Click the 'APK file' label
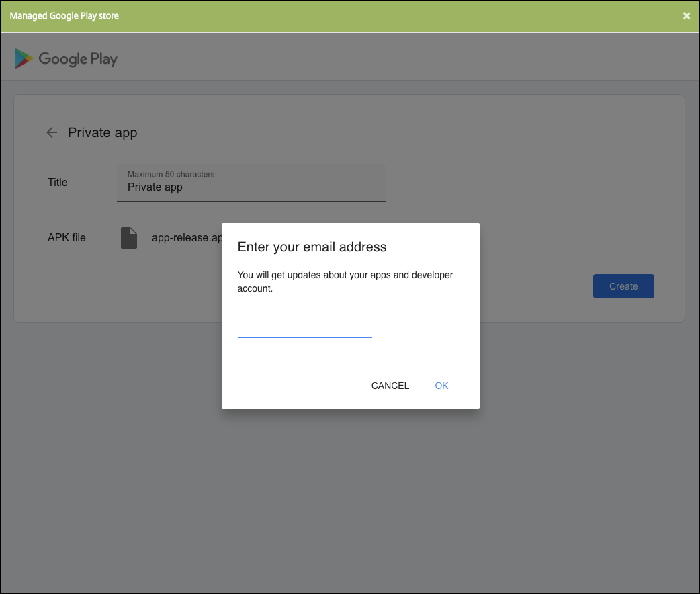 67,237
